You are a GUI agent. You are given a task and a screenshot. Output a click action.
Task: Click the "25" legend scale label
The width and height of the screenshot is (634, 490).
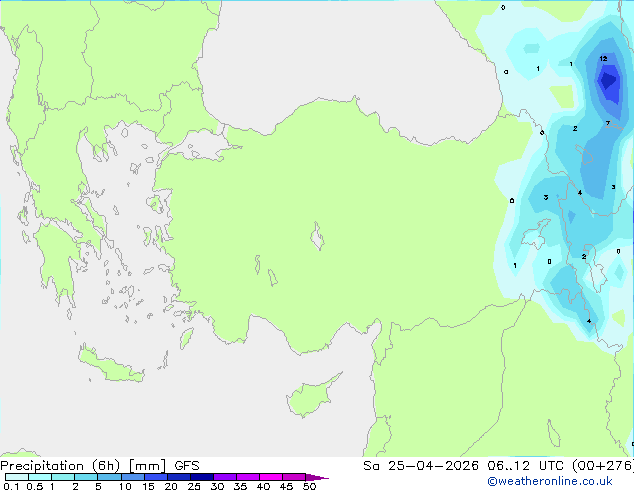coord(194,486)
